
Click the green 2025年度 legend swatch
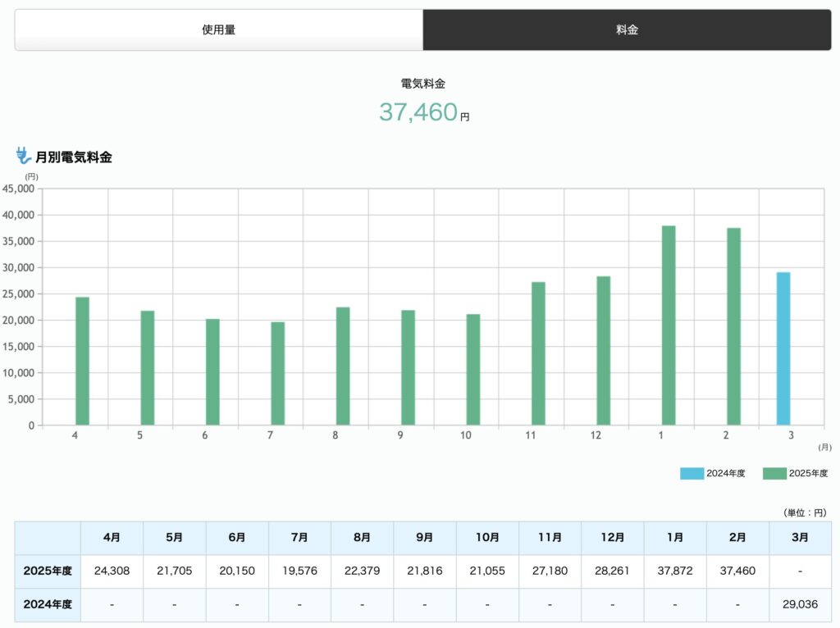click(774, 473)
